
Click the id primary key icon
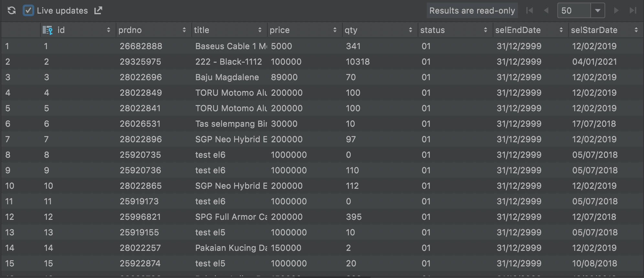point(48,30)
